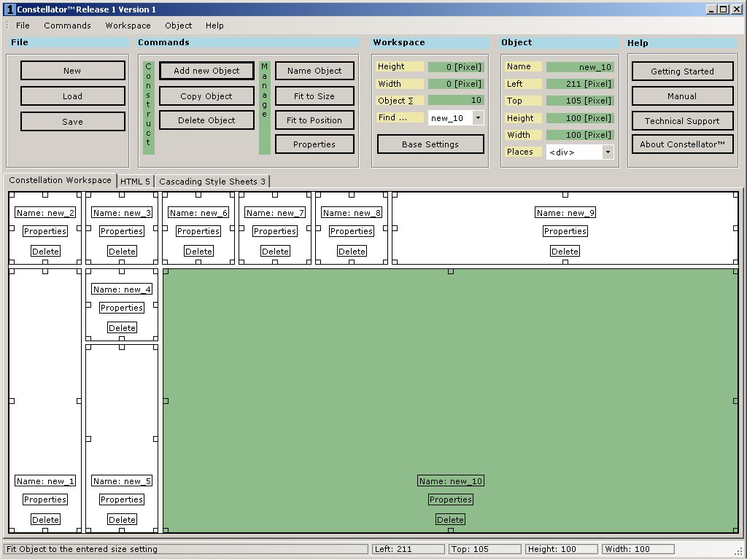This screenshot has height=560, width=747.
Task: Expand the Places dropdown showing <div>
Action: click(608, 152)
